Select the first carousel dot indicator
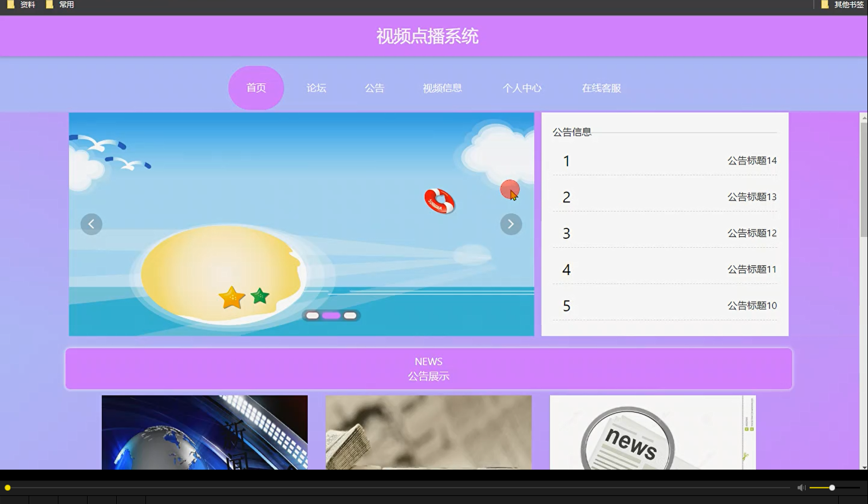The image size is (868, 504). click(x=313, y=315)
